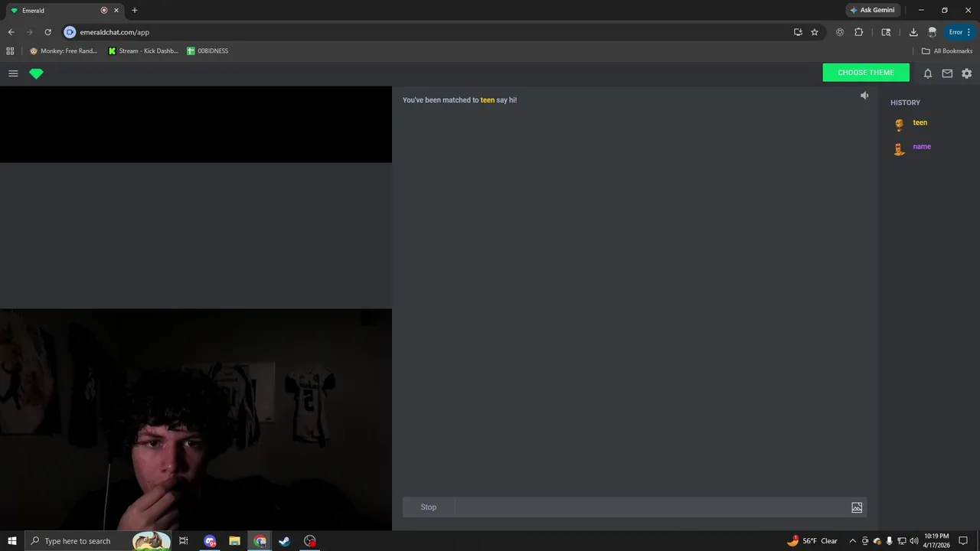
Task: Click the microphone icon in system tray
Action: tap(889, 541)
